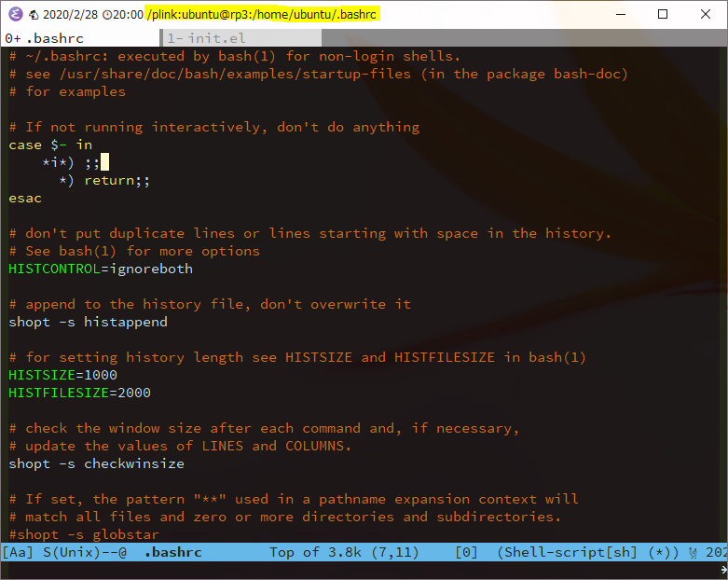This screenshot has height=580, width=728.
Task: Click the 'Top of 3.8k' position indicator
Action: [x=315, y=552]
